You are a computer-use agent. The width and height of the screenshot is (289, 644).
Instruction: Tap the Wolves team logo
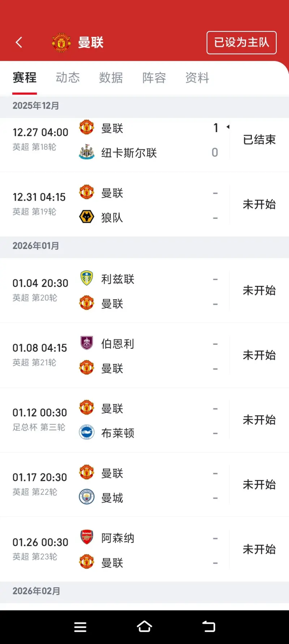click(x=87, y=217)
